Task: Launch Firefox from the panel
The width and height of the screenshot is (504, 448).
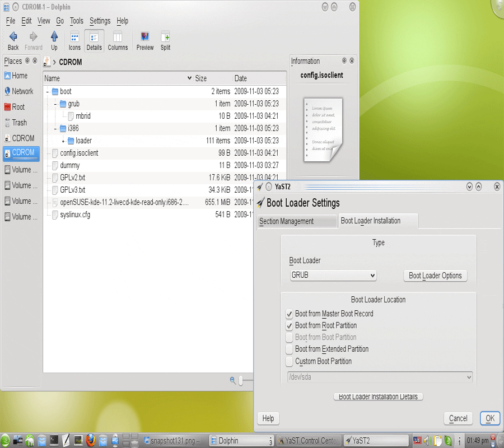Action: [91, 440]
